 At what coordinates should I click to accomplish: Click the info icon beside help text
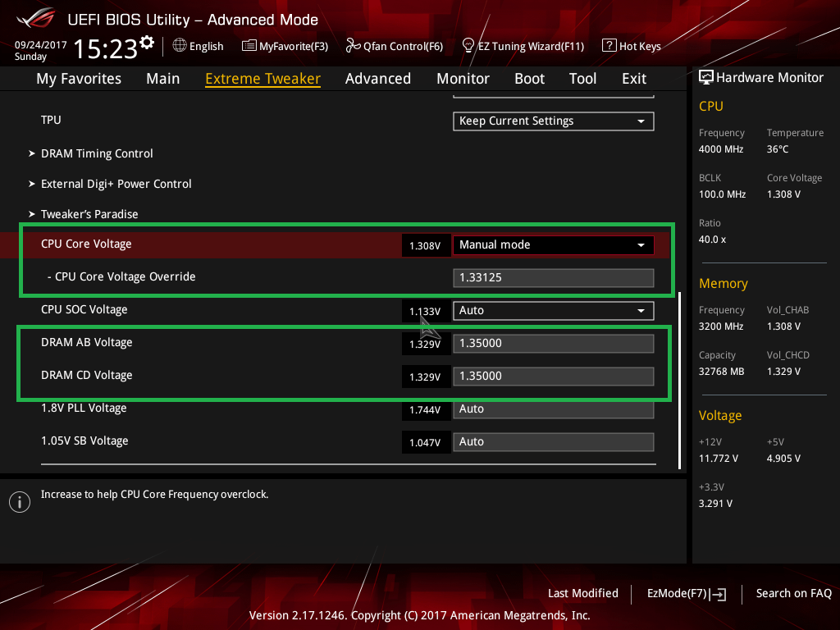click(x=20, y=502)
